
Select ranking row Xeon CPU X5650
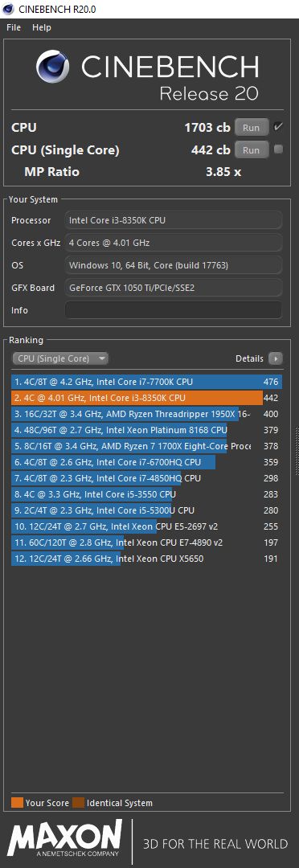click(147, 559)
